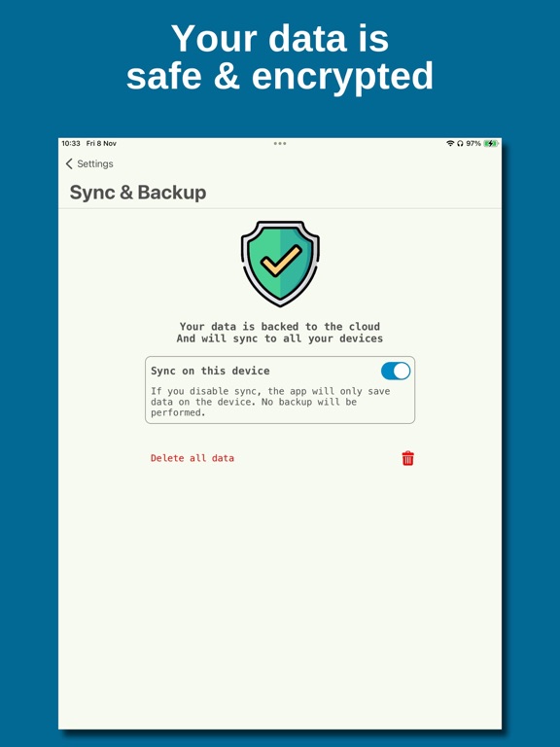Click the 'If you disable sync' description

(270, 402)
